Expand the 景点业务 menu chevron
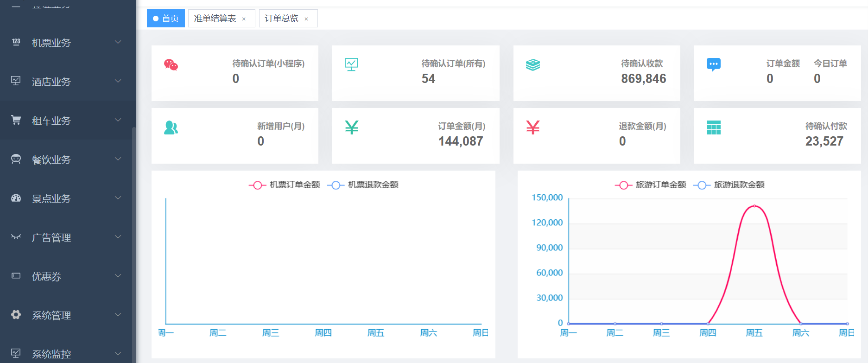The height and width of the screenshot is (363, 868). [118, 197]
